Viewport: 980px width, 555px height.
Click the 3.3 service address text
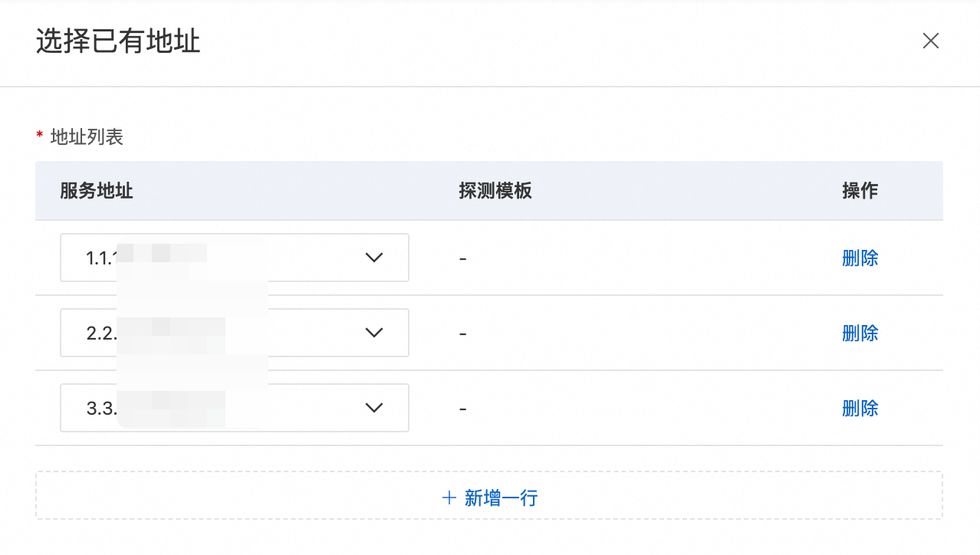click(x=100, y=408)
